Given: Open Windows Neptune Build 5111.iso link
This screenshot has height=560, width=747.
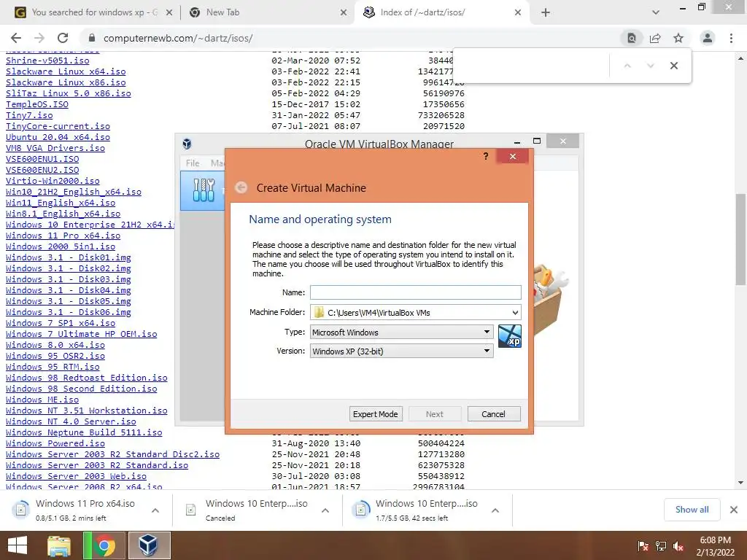Looking at the screenshot, I should click(x=83, y=432).
